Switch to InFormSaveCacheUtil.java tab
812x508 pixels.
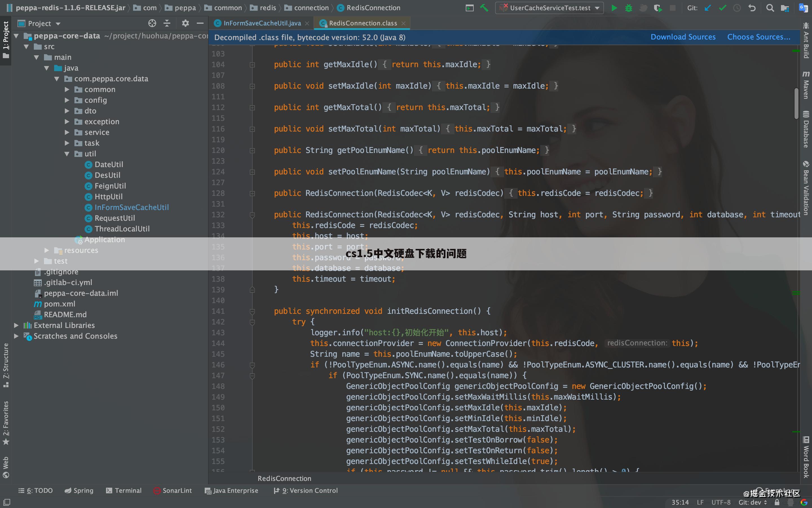click(262, 23)
